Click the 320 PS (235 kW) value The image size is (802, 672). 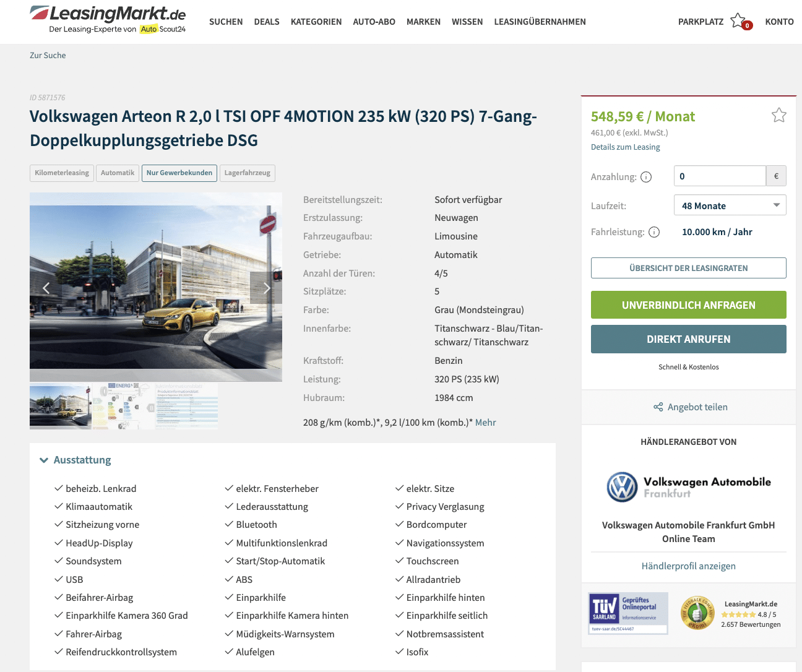(467, 379)
